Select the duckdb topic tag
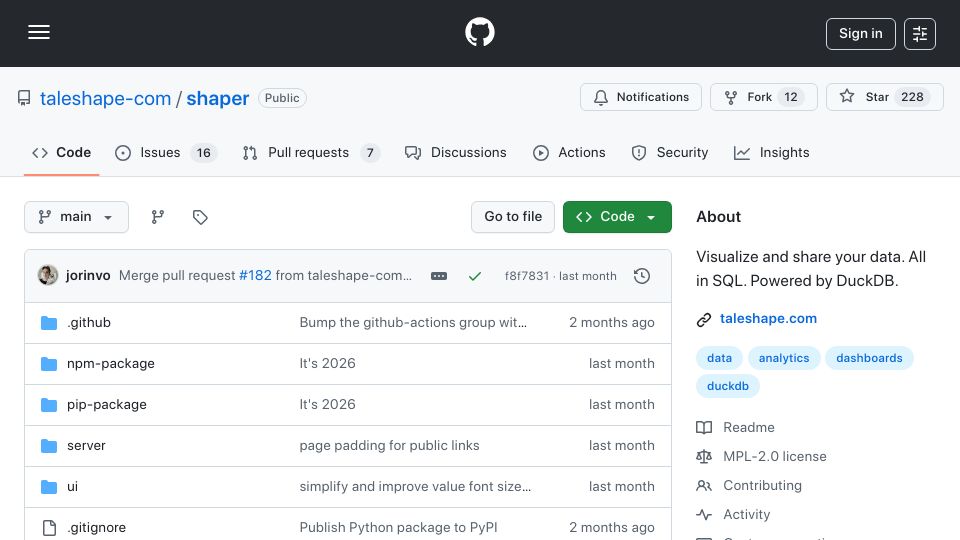 coord(728,386)
